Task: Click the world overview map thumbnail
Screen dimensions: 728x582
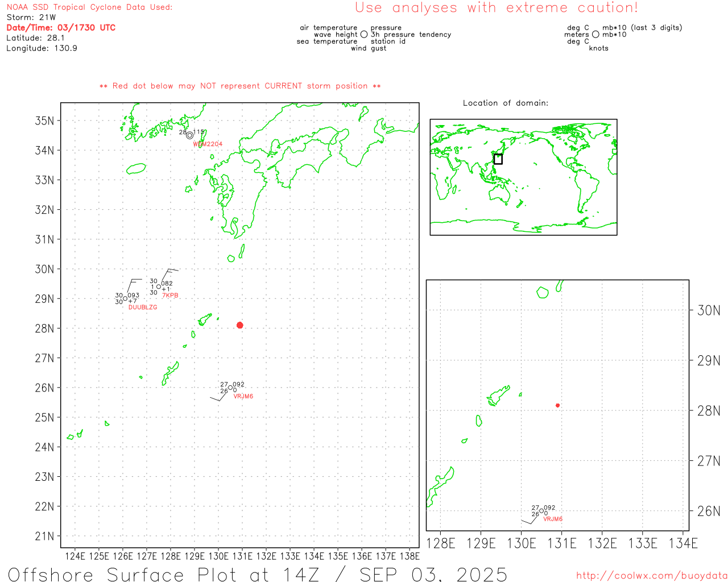Action: [523, 177]
